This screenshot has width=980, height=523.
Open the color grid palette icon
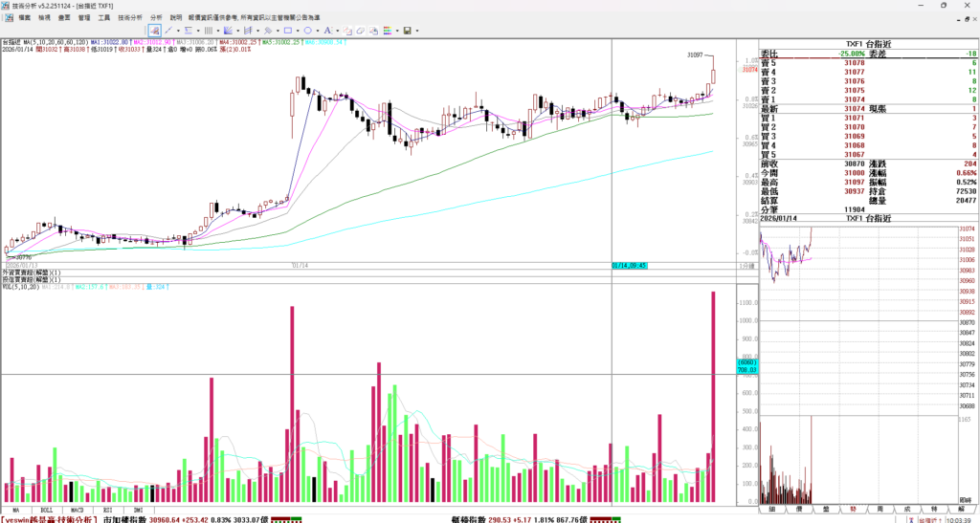pyautogui.click(x=387, y=31)
